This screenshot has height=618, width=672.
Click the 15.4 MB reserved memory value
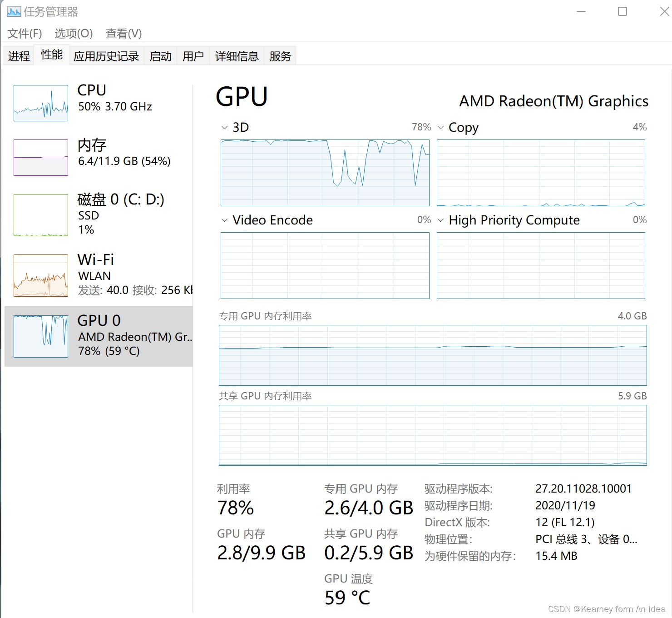(x=556, y=556)
